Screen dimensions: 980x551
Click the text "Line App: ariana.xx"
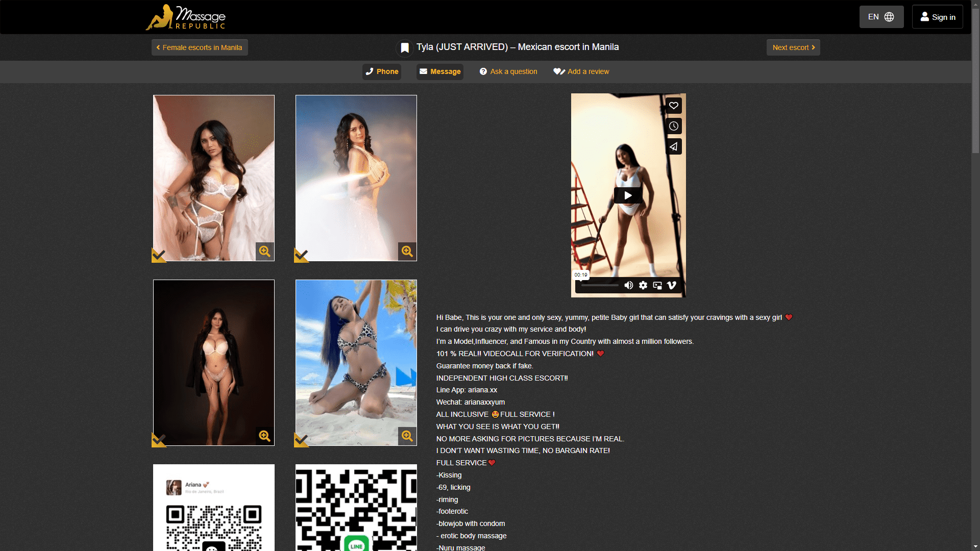click(x=467, y=390)
